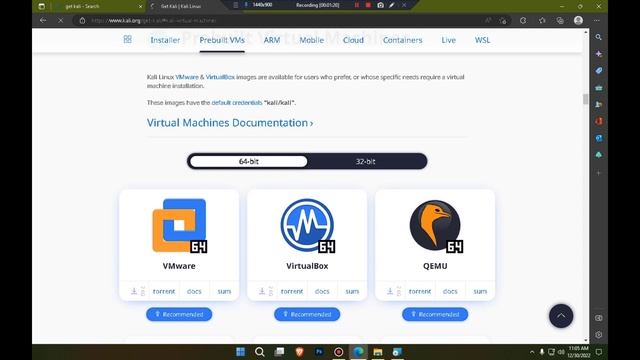The height and width of the screenshot is (360, 640).
Task: Open the Edge sidebar Office icon
Action: [x=598, y=121]
